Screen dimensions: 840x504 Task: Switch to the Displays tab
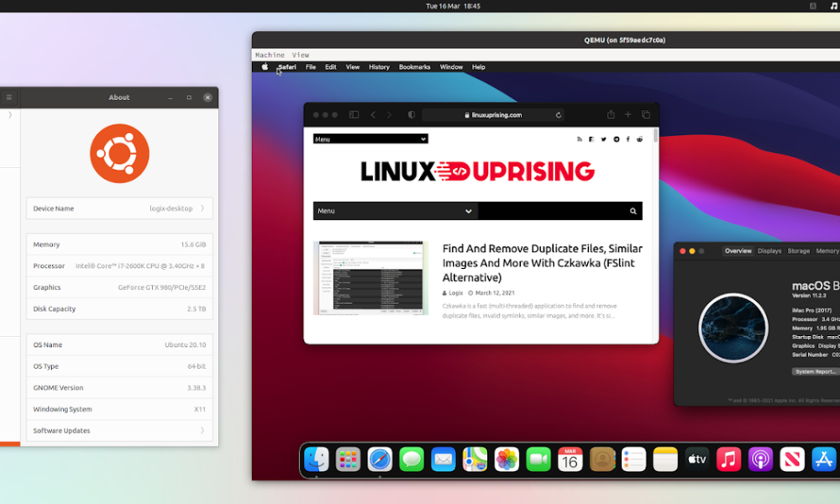pyautogui.click(x=769, y=250)
